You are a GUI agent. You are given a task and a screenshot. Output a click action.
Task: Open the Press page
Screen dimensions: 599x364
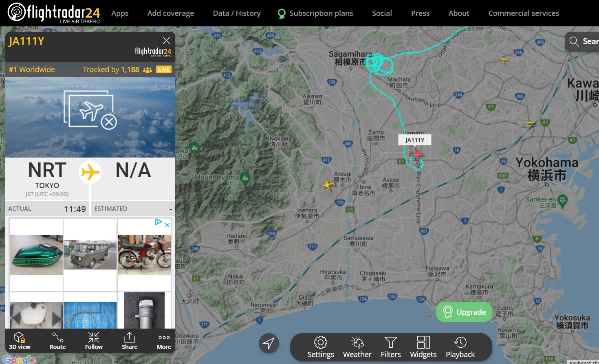coord(420,13)
